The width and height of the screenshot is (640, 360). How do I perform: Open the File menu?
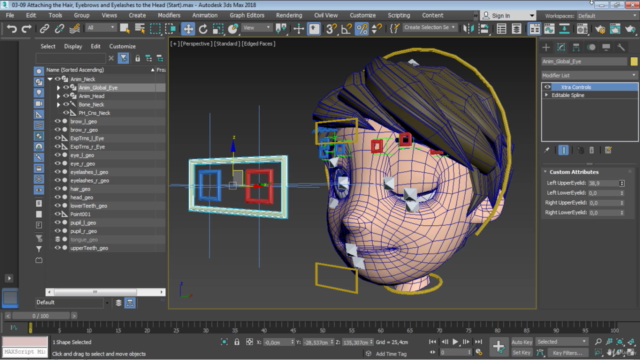(x=10, y=16)
